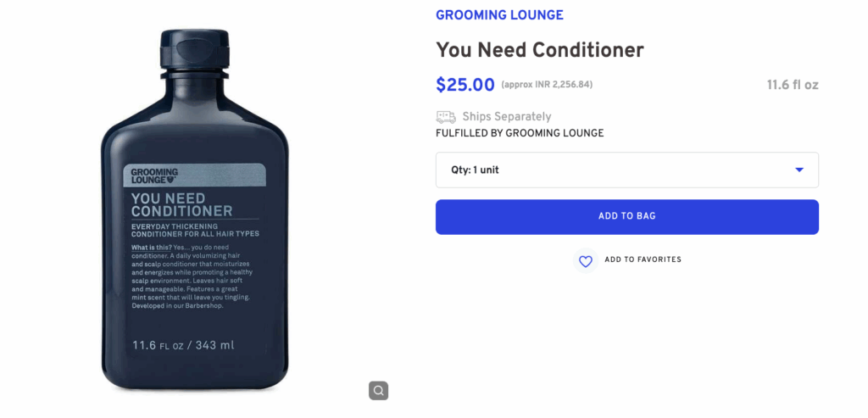Image resolution: width=868 pixels, height=418 pixels.
Task: Click the Grooming Lounge logo on the bottle
Action: point(154,176)
